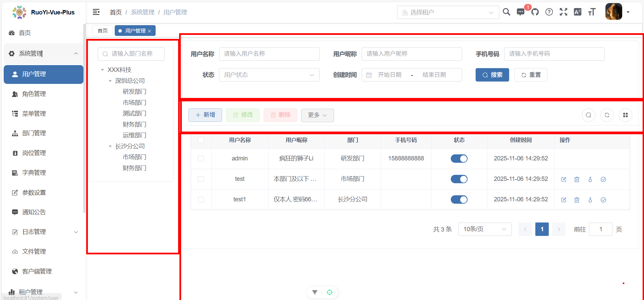
Task: Click the 搜索 search button
Action: click(492, 75)
